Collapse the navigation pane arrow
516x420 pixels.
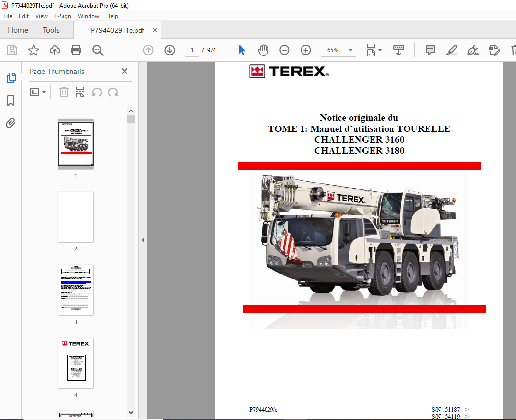pos(143,240)
